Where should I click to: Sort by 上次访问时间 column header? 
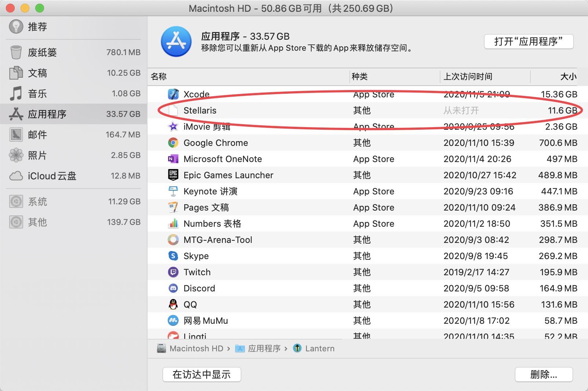click(468, 76)
